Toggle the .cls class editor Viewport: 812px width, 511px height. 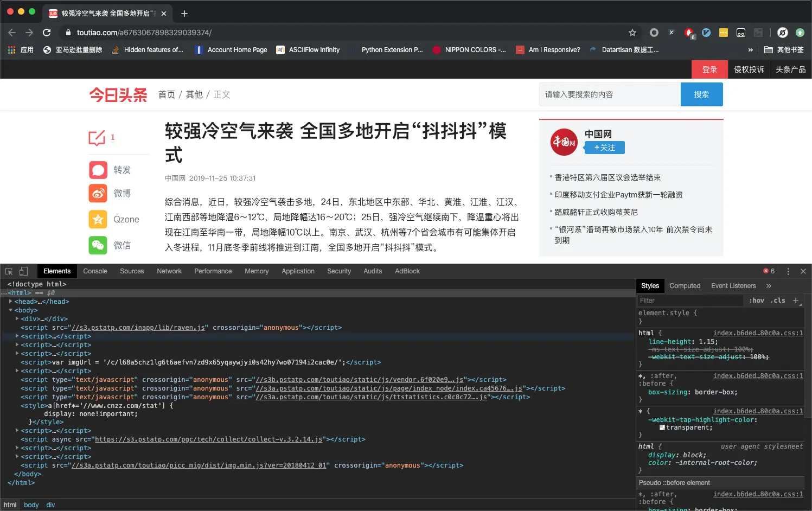778,301
